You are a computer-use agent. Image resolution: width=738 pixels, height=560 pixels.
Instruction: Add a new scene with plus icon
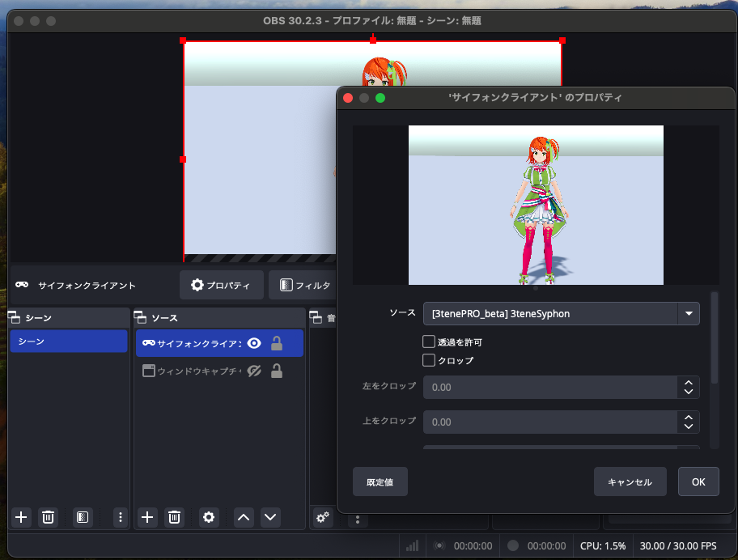coord(21,518)
